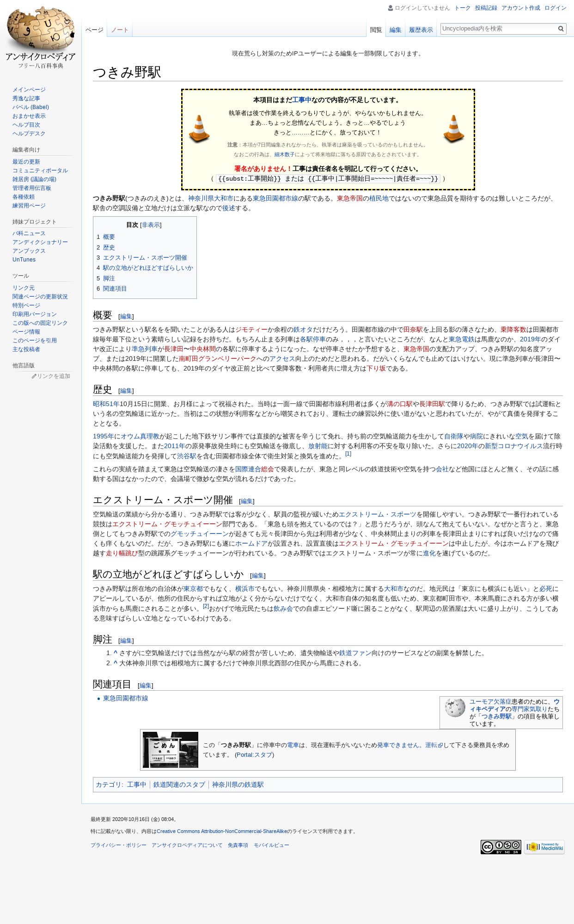Viewport: 574px width, 924px height.
Task: Open 雑居房 (議論の場) link
Action: point(34,179)
